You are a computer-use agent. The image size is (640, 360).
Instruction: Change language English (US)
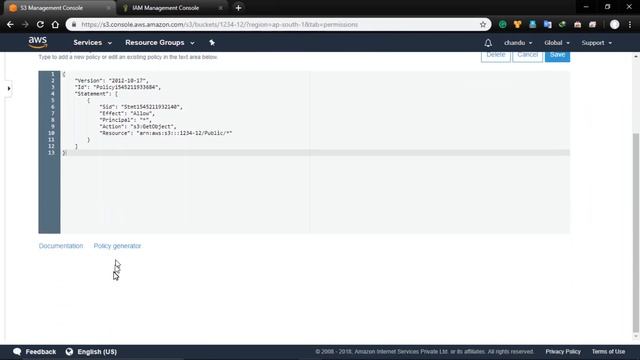click(x=97, y=351)
